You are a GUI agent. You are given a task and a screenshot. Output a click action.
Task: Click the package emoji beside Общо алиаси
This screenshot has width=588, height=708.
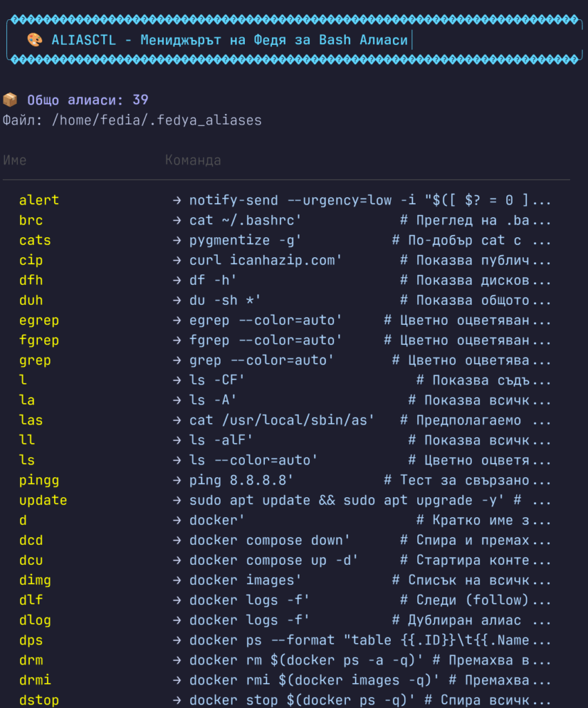click(x=10, y=100)
